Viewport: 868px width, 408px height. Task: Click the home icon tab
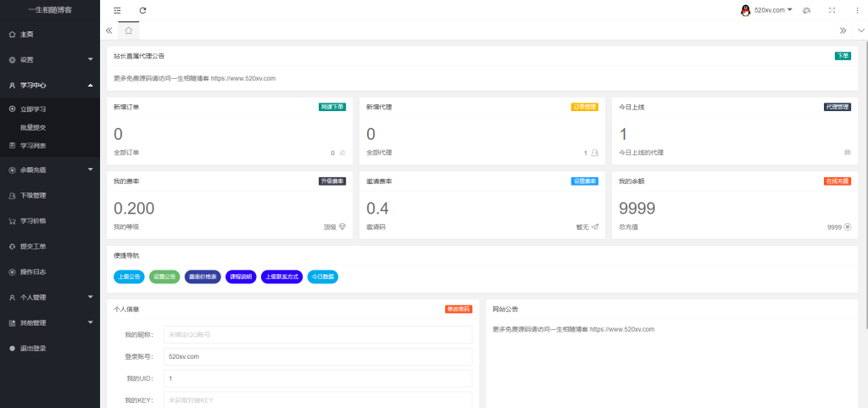click(x=128, y=30)
